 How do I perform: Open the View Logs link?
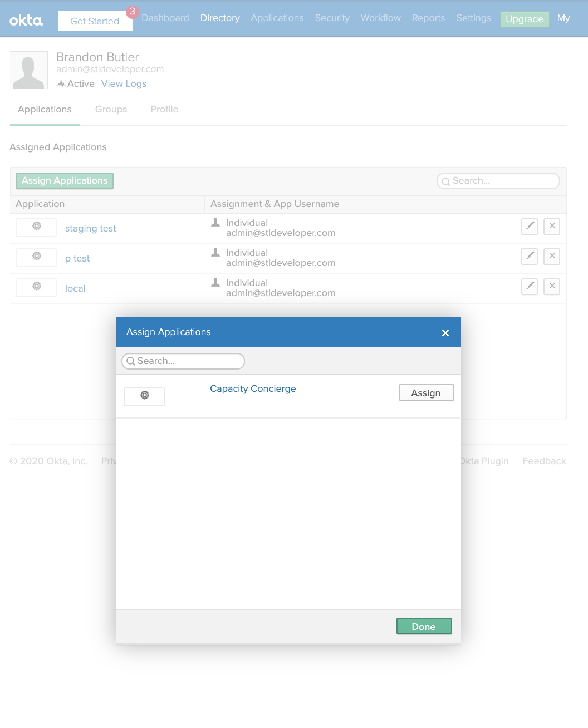click(124, 83)
